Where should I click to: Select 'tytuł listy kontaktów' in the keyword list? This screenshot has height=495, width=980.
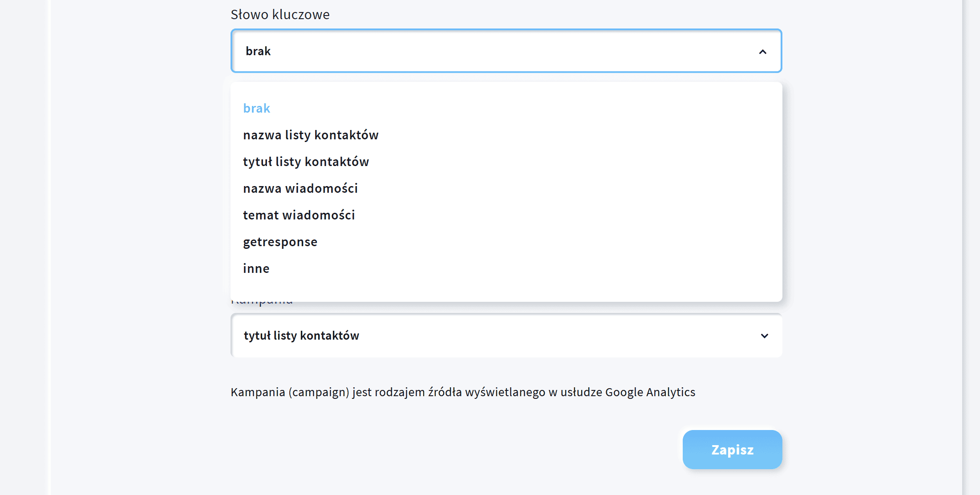point(306,162)
